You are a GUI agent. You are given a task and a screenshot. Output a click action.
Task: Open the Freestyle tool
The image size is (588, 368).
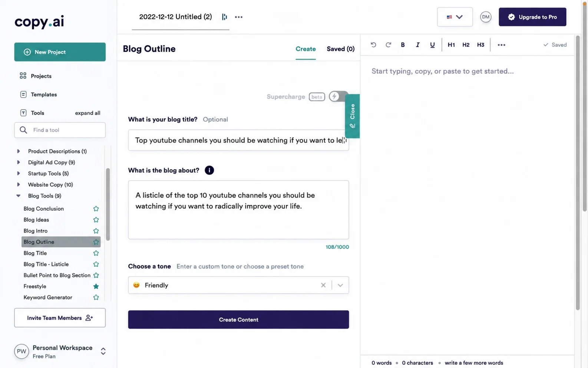pos(35,286)
